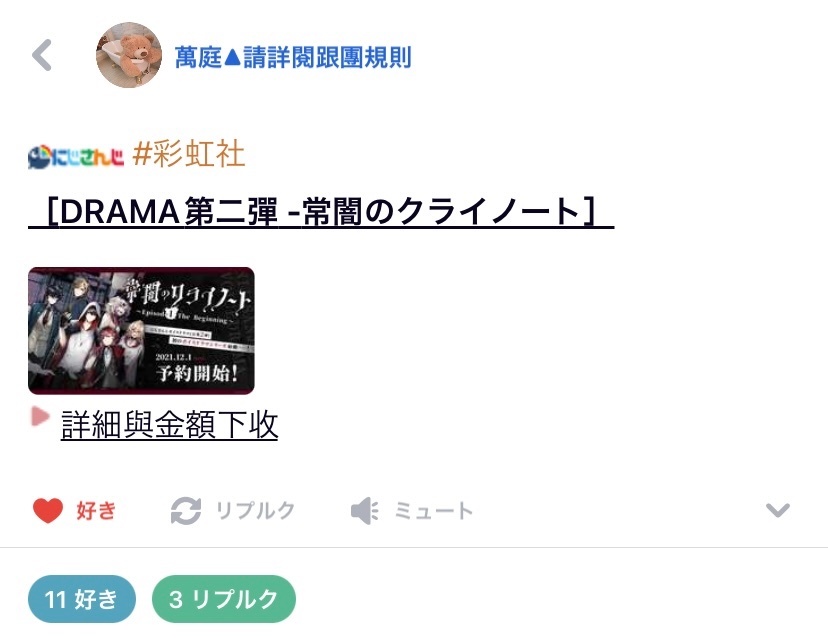Open the teddy bear profile avatar
The height and width of the screenshot is (638, 828).
[129, 55]
